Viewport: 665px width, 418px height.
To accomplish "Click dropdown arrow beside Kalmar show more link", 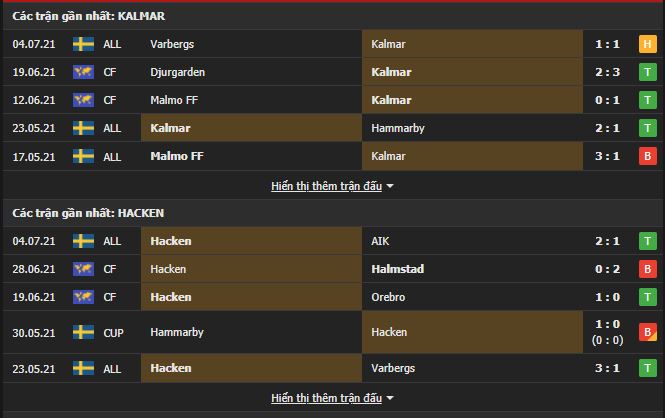I will tap(390, 186).
